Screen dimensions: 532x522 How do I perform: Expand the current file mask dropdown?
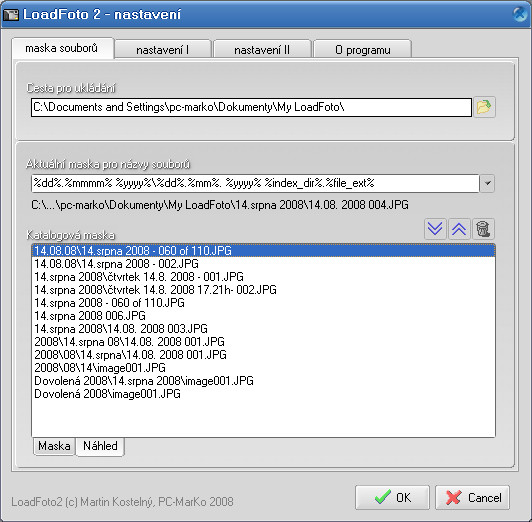[x=487, y=183]
